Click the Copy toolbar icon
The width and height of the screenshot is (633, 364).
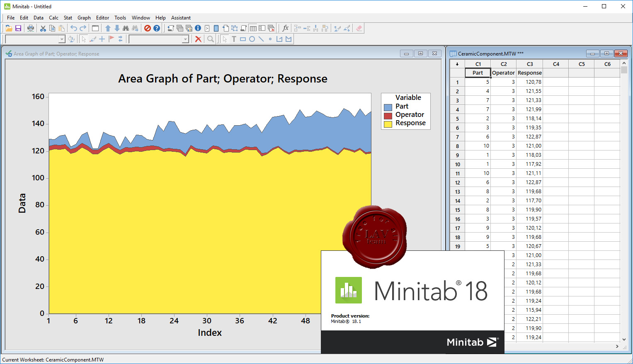point(52,28)
